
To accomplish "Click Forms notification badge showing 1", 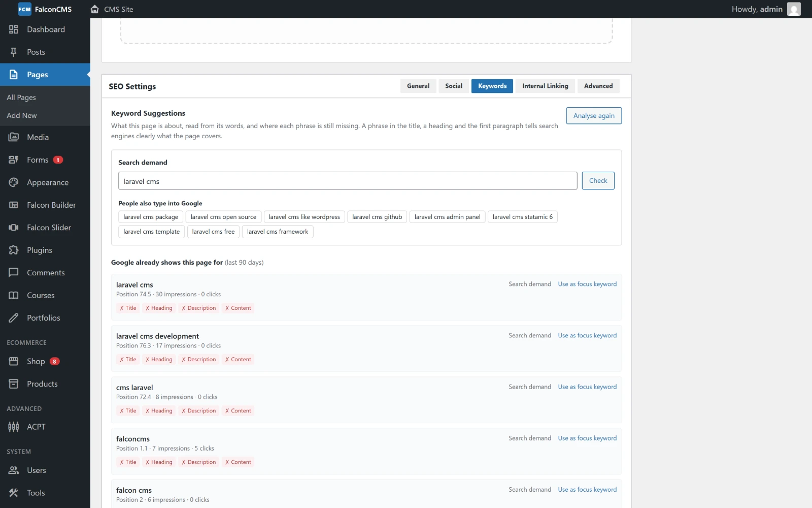I will pyautogui.click(x=58, y=160).
